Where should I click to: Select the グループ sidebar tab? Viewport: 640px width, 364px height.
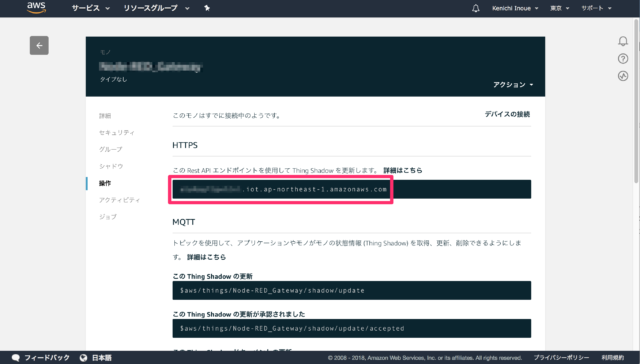coord(111,149)
